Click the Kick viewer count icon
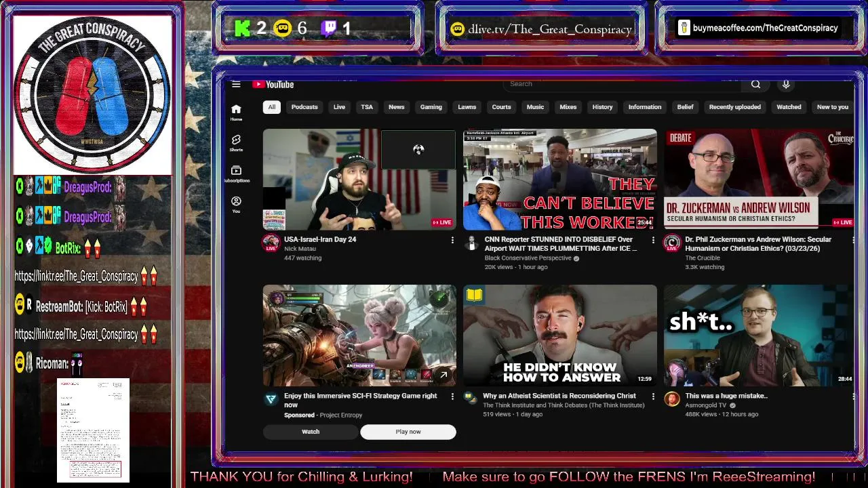Screen dimensions: 868x488 tap(243, 28)
